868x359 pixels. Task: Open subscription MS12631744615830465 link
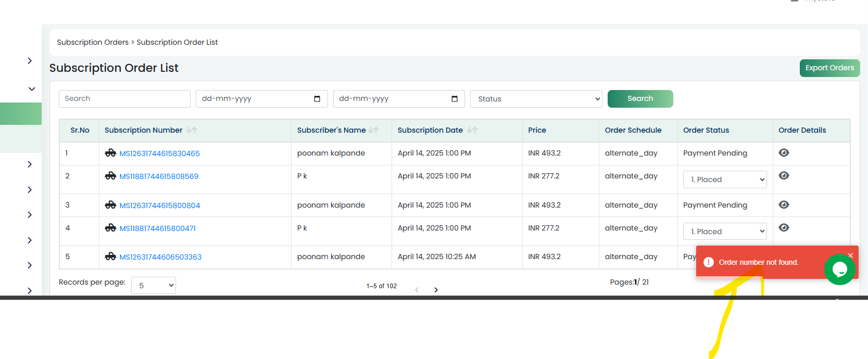pyautogui.click(x=159, y=153)
